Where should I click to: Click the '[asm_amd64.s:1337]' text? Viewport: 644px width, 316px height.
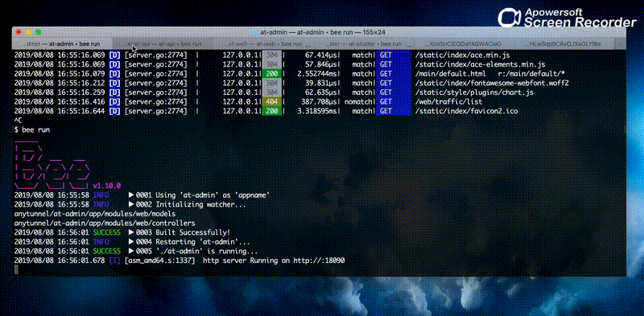[x=159, y=261]
